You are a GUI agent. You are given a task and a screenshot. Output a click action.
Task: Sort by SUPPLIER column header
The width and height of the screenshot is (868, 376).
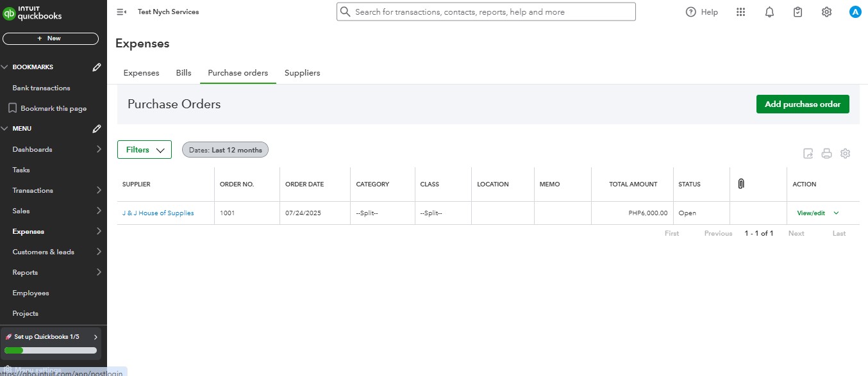(137, 184)
